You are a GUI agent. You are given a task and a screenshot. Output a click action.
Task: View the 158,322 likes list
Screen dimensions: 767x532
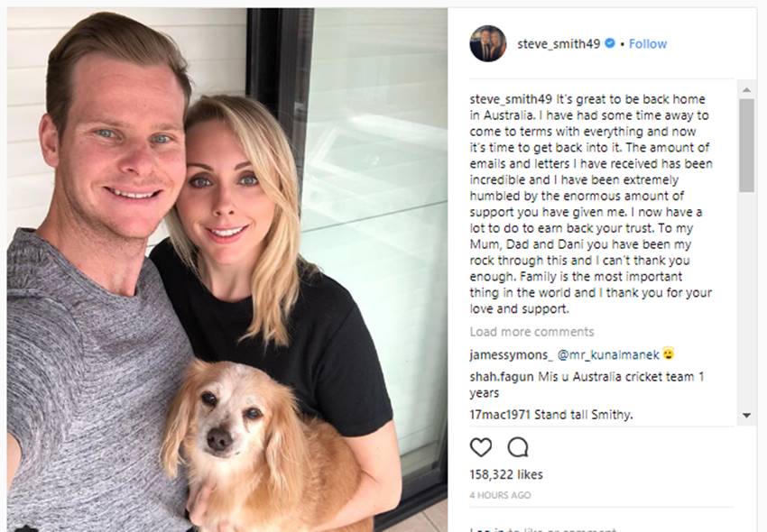pyautogui.click(x=506, y=474)
